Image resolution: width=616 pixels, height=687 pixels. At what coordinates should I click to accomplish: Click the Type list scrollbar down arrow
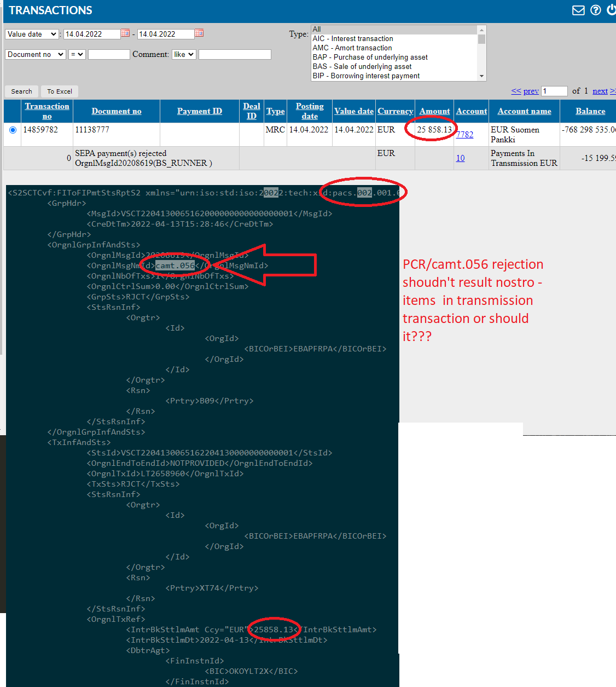coord(482,76)
